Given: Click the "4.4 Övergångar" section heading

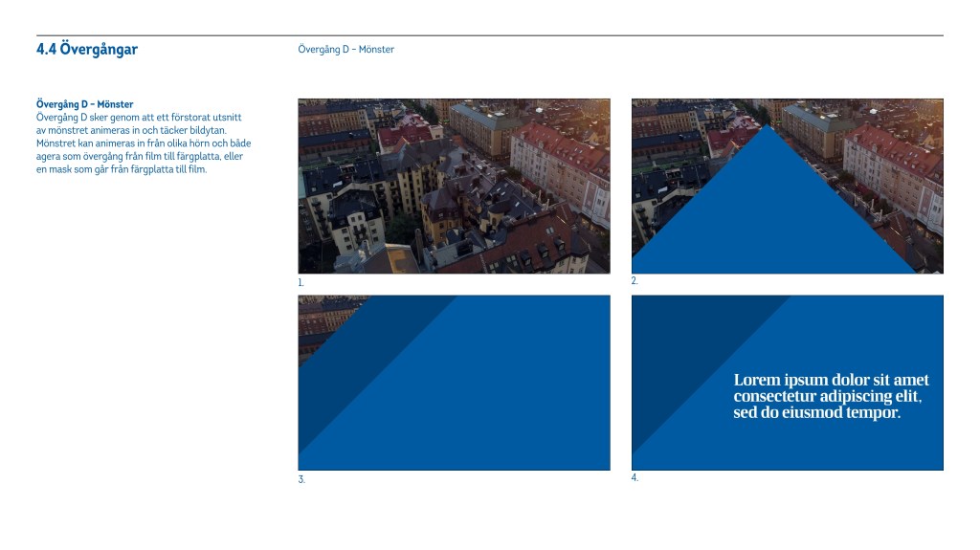Looking at the screenshot, I should coord(86,50).
